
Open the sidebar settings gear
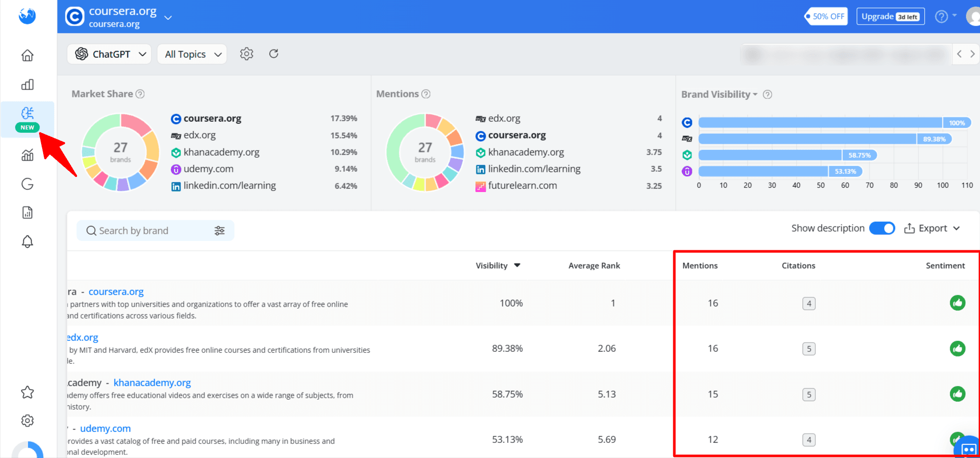[28, 421]
